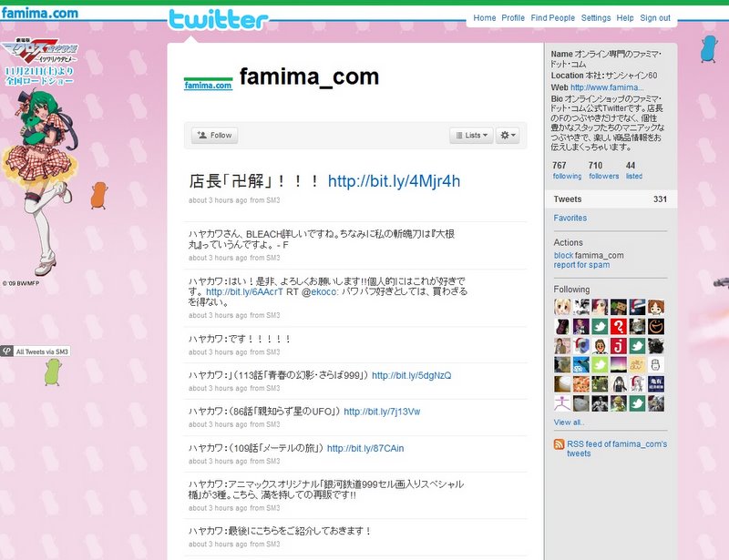This screenshot has height=560, width=729.
Task: Open the Danbo cardboard robot avatar
Action: click(619, 307)
